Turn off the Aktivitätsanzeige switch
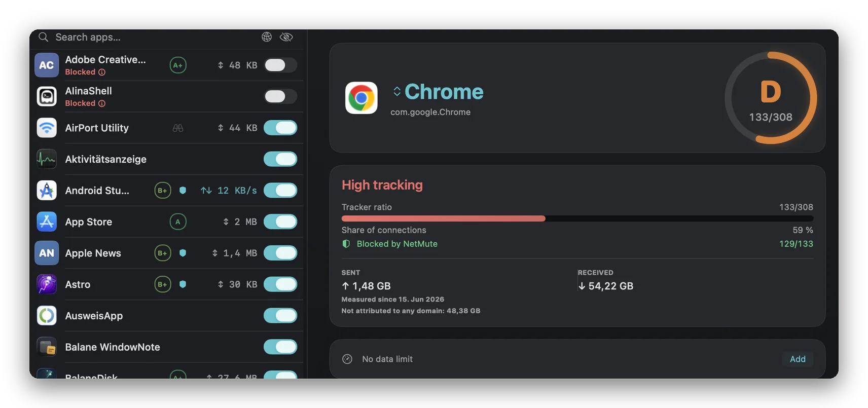The height and width of the screenshot is (408, 868). pyautogui.click(x=280, y=159)
